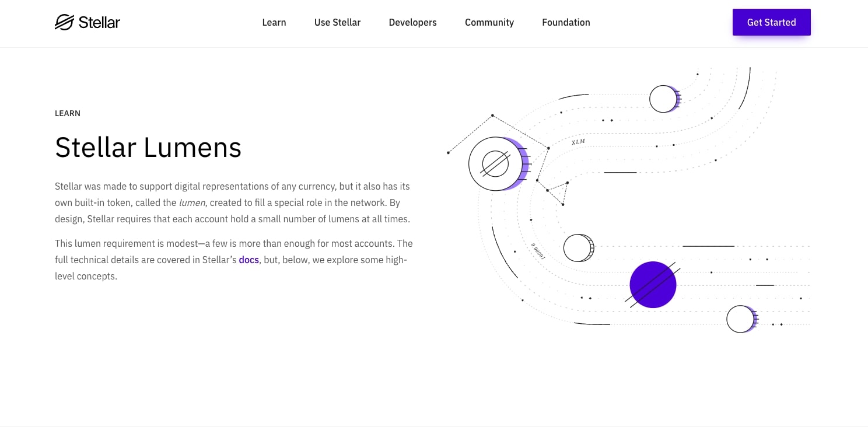The image size is (868, 444).
Task: Click the large white lumen coin illustration
Action: click(x=495, y=164)
